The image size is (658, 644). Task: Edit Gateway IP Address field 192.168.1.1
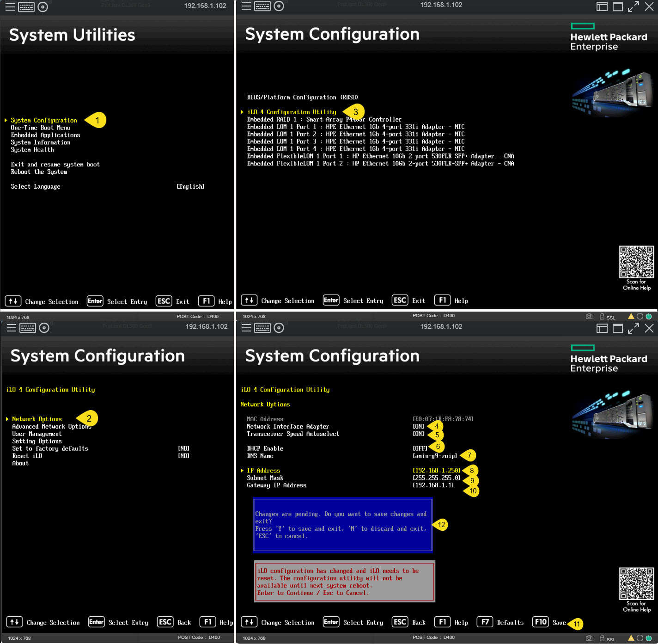point(433,485)
